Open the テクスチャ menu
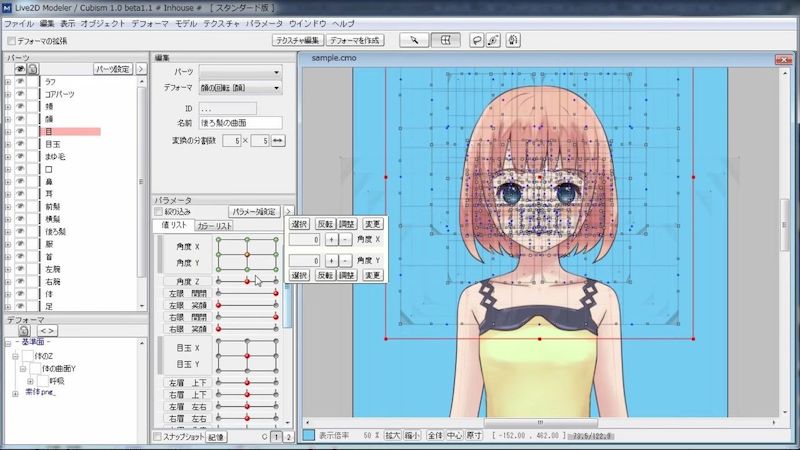 coord(221,23)
